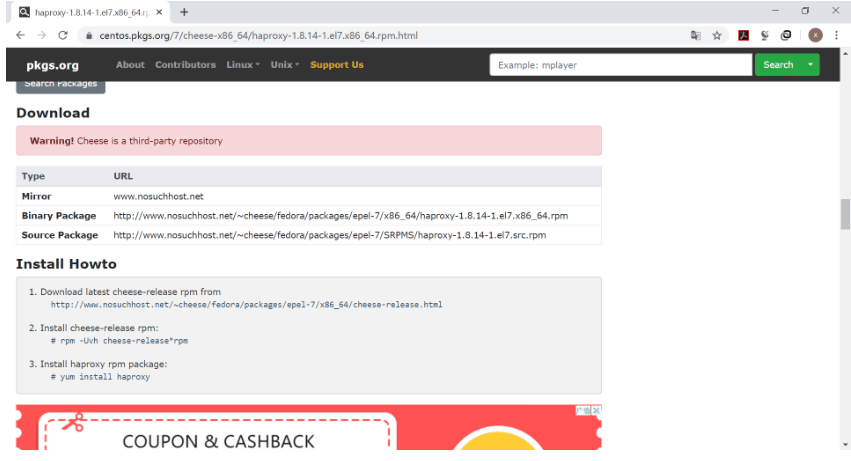851x461 pixels.
Task: Click the green Search button
Action: [x=778, y=65]
